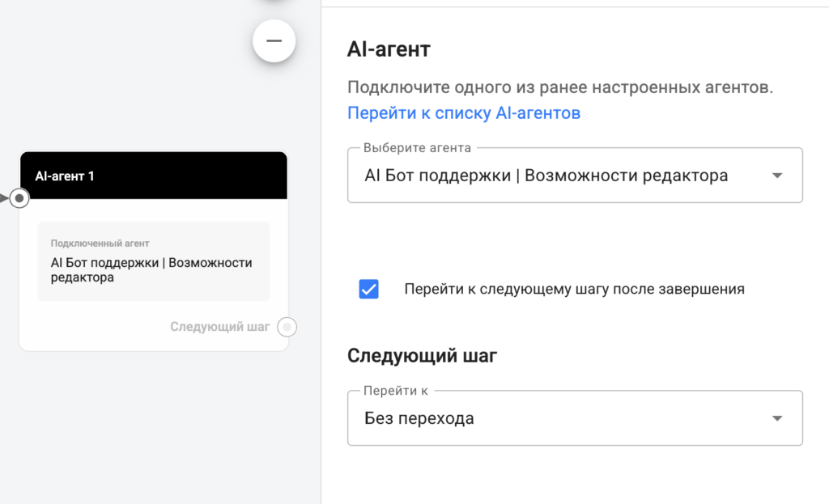Click the Следующий шаг label inside the node
This screenshot has width=829, height=504.
coord(219,327)
